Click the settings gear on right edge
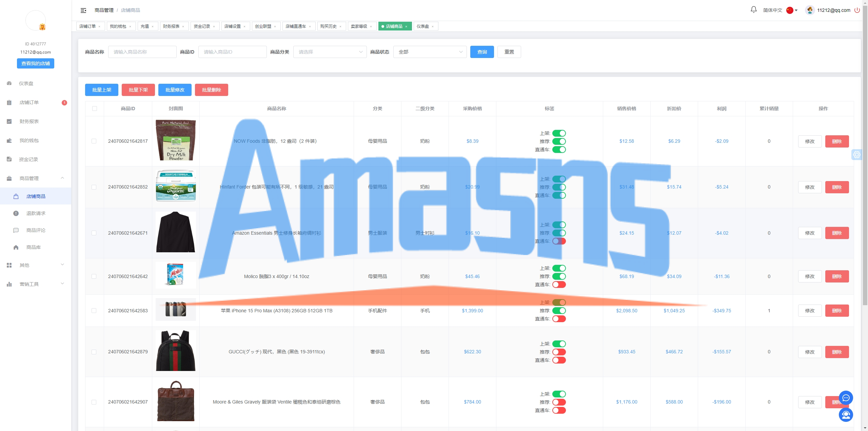This screenshot has height=431, width=868. tap(857, 155)
